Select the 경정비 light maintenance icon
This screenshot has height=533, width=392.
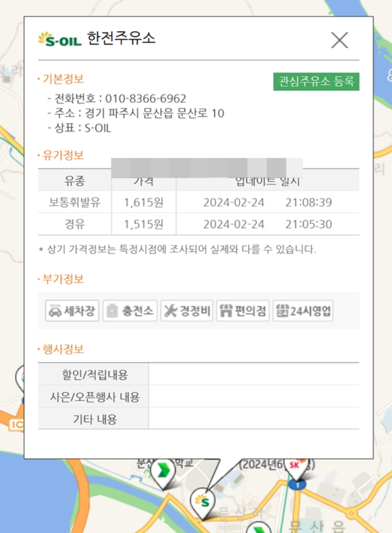pyautogui.click(x=187, y=311)
